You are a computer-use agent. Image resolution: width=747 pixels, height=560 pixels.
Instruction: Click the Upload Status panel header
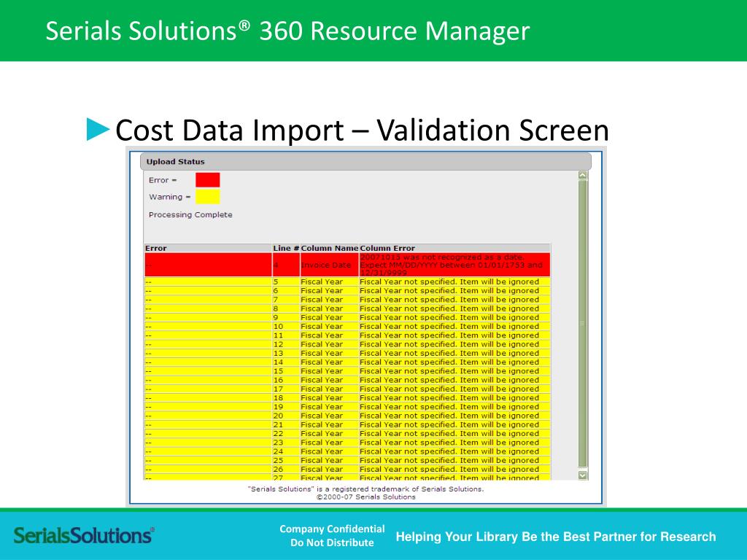(365, 162)
